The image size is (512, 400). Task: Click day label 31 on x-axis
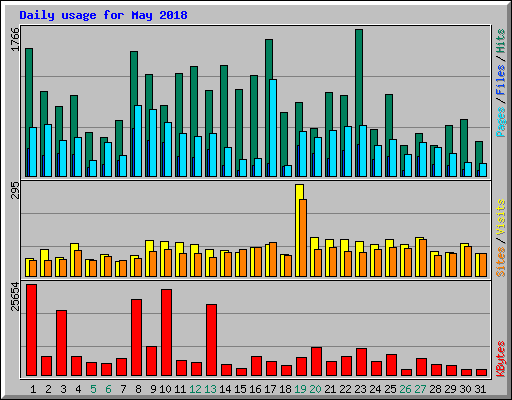[480, 389]
